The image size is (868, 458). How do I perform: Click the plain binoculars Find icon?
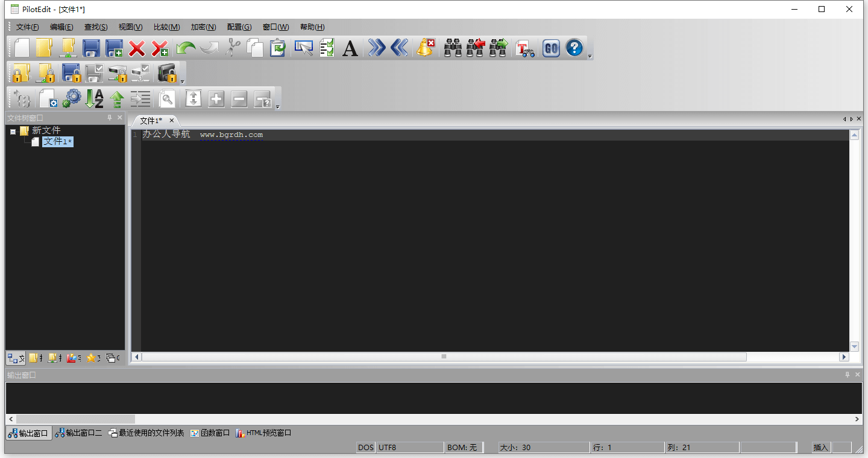453,48
